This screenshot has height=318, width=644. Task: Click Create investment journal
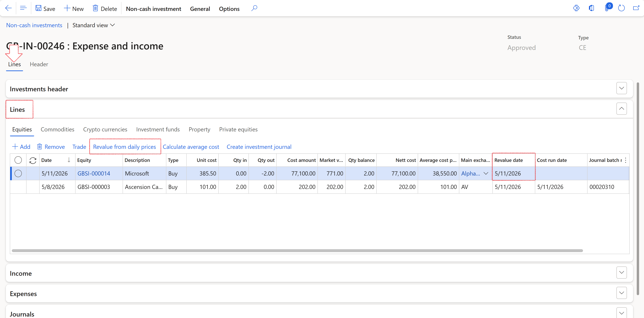[259, 147]
